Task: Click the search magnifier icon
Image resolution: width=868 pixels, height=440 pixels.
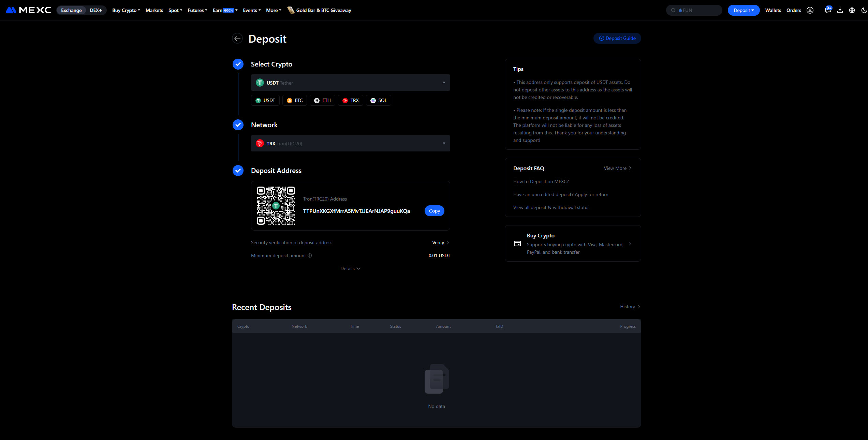Action: [673, 10]
